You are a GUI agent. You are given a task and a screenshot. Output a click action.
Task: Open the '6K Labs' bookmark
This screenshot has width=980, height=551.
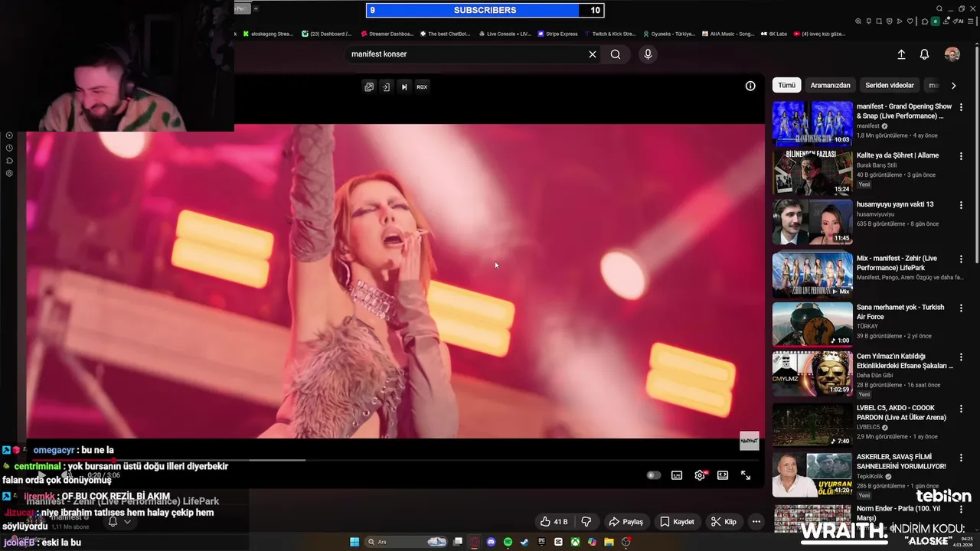(x=773, y=34)
